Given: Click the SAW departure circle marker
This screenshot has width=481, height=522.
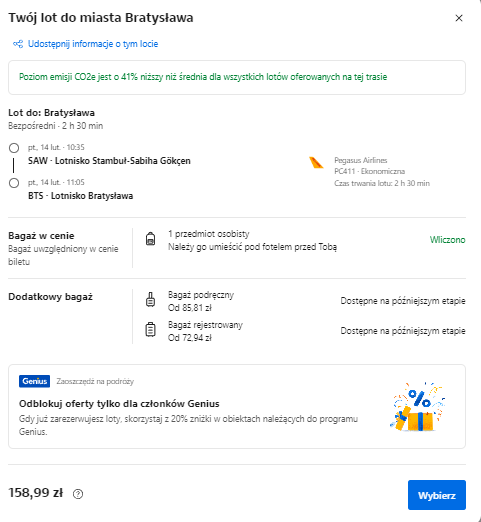Looking at the screenshot, I should pyautogui.click(x=14, y=148).
